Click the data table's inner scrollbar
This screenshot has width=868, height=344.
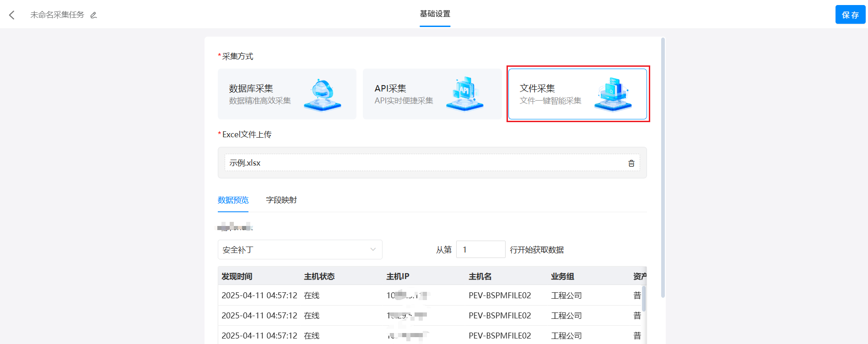(x=644, y=300)
